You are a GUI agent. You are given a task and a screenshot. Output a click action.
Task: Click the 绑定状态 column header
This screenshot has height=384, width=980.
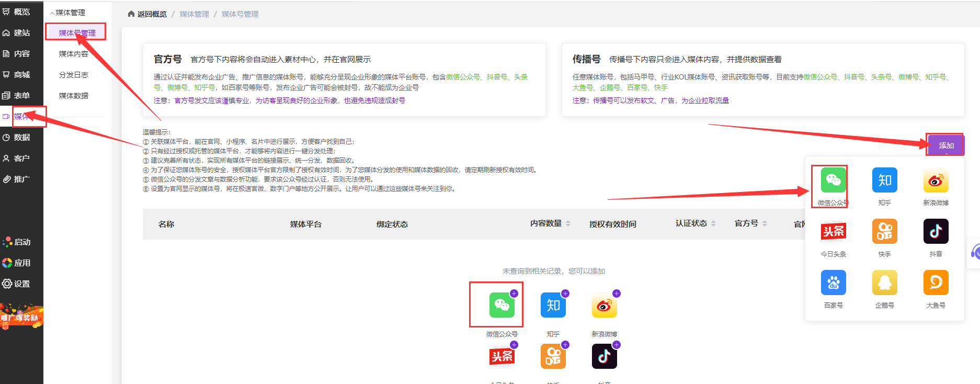point(392,224)
